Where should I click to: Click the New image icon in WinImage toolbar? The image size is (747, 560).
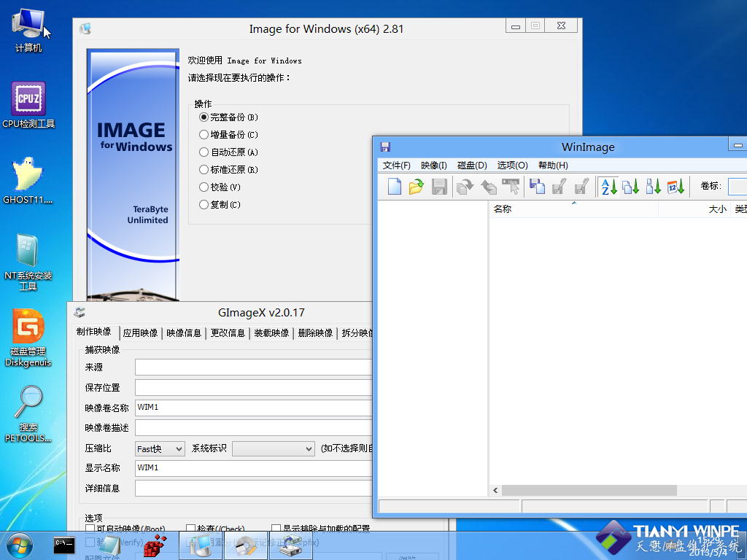(395, 186)
